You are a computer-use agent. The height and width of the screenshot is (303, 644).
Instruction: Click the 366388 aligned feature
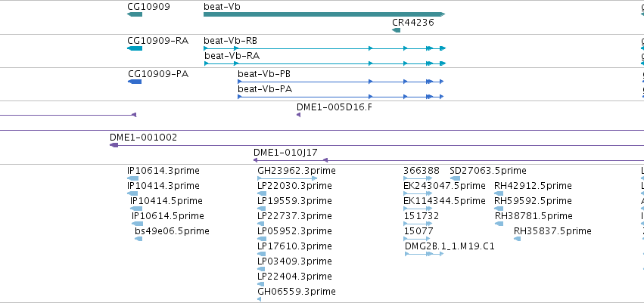(x=418, y=178)
